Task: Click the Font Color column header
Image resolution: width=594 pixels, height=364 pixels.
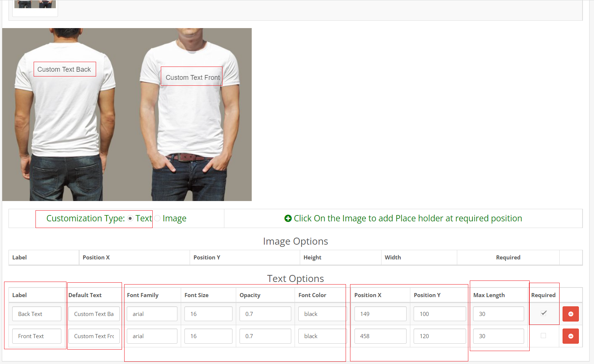Action: pyautogui.click(x=312, y=295)
